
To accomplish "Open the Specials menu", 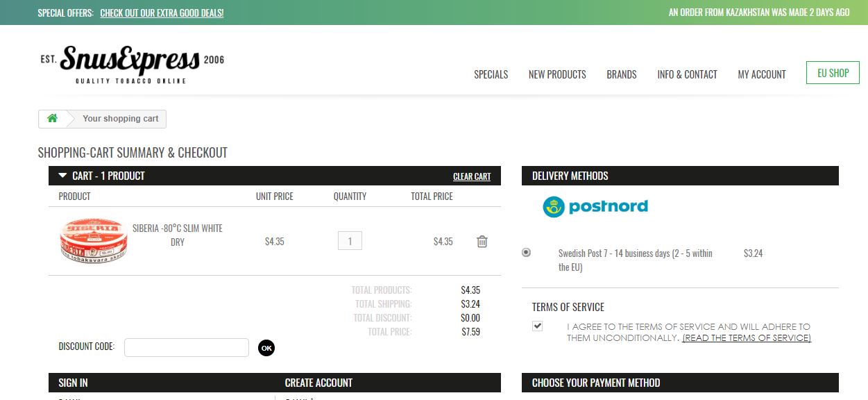I will pyautogui.click(x=491, y=74).
